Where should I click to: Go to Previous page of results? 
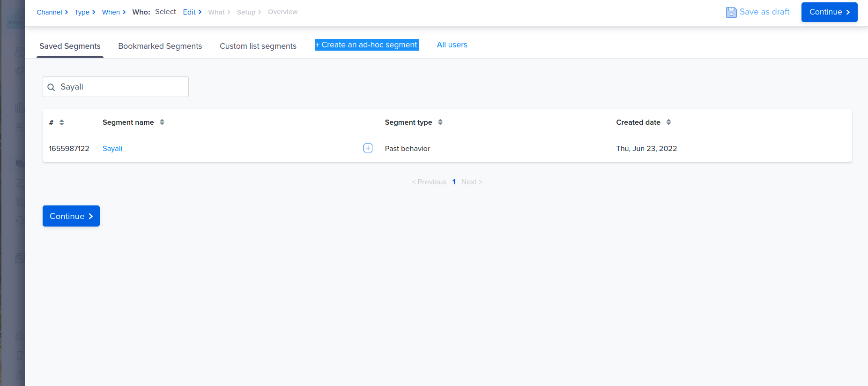coord(429,182)
